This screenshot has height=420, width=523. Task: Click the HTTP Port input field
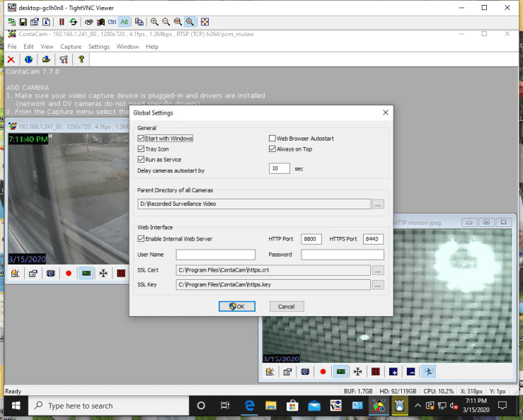click(311, 239)
